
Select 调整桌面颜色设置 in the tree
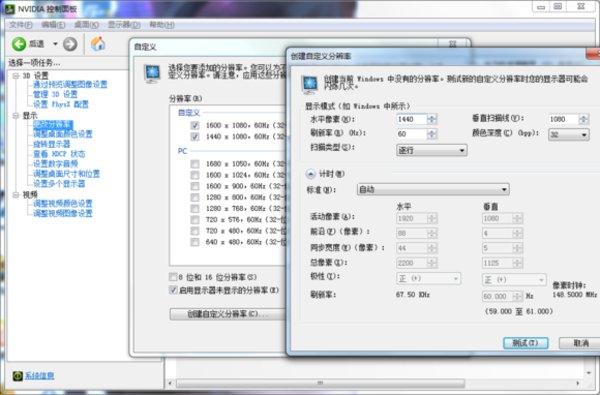pos(63,134)
